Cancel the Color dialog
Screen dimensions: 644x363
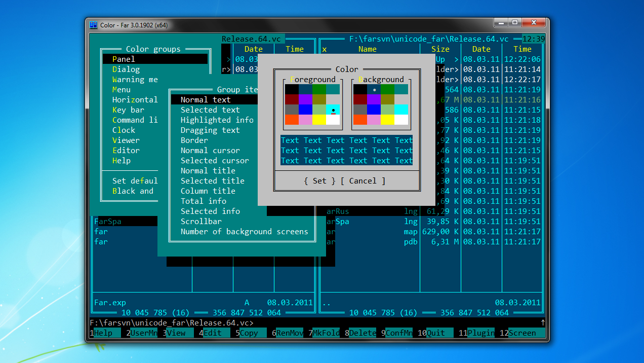point(363,181)
